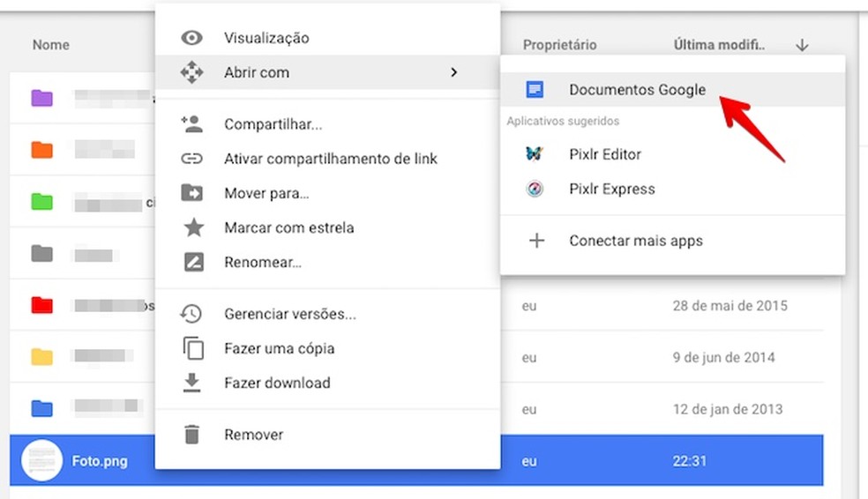Click the Pixlr Editor butterfly icon
This screenshot has width=868, height=499.
pos(535,154)
